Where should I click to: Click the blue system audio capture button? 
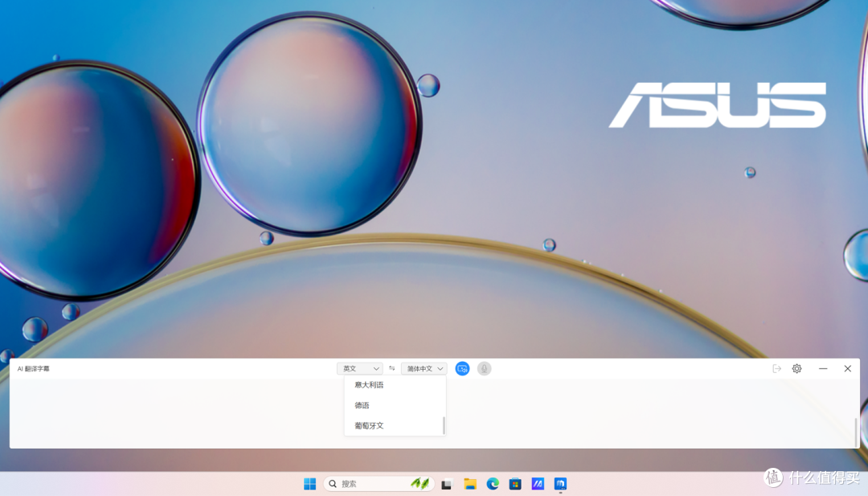pos(462,369)
